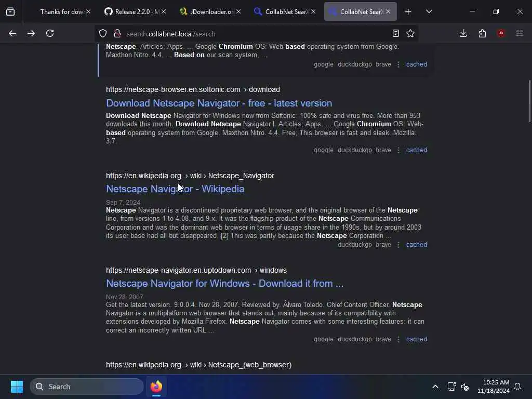Open more options dots on Uptodown result
The width and height of the screenshot is (532, 399).
pyautogui.click(x=398, y=339)
